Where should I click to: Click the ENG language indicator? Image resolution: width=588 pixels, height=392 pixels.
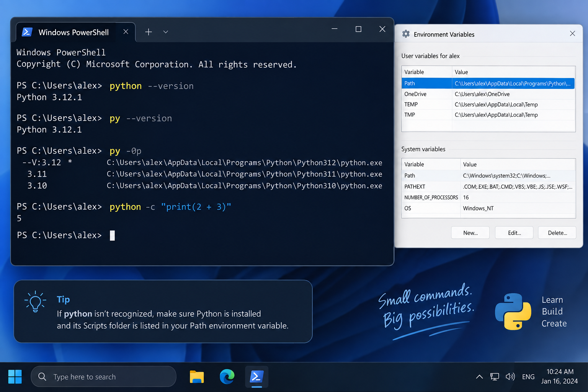point(528,377)
